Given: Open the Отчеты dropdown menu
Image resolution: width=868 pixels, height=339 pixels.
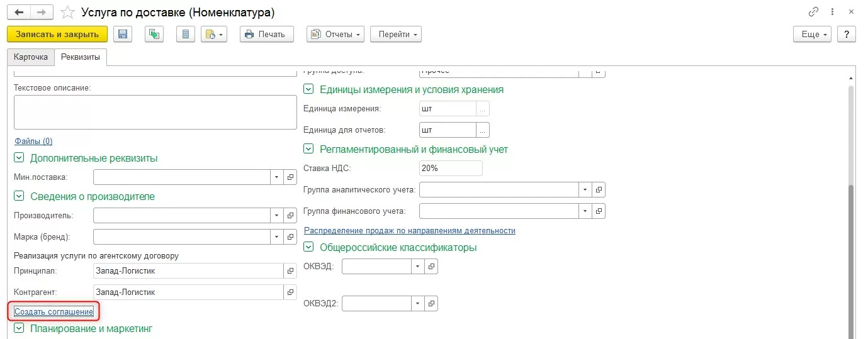Looking at the screenshot, I should [335, 35].
